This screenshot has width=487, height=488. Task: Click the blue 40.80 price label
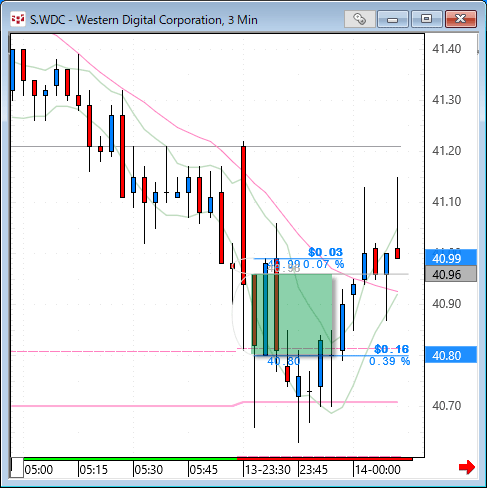click(451, 355)
